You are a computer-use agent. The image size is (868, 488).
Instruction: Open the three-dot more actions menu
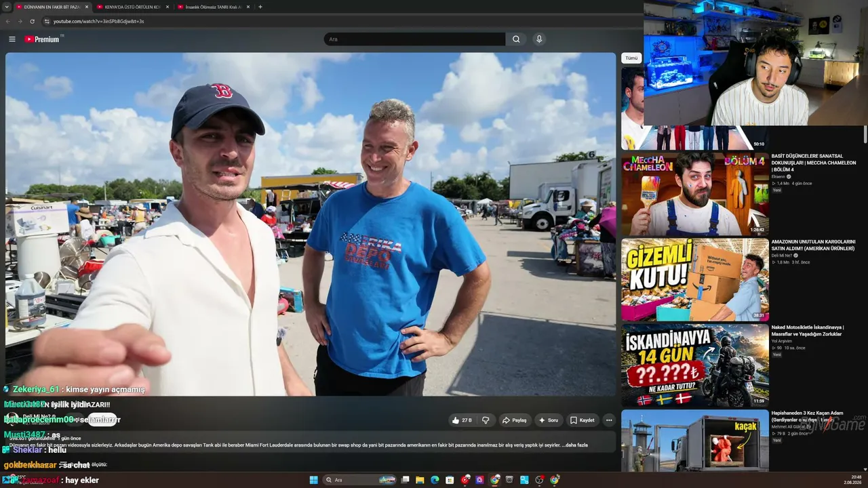click(609, 420)
